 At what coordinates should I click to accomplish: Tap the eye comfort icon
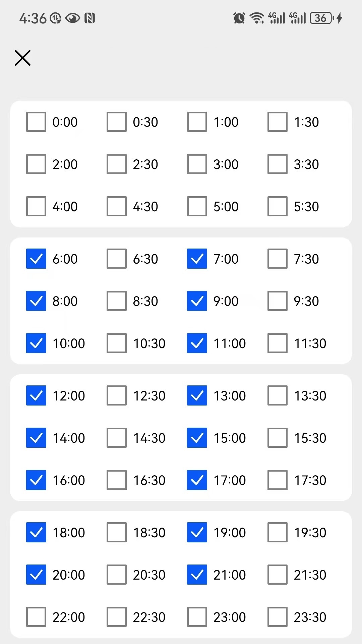pos(72,18)
